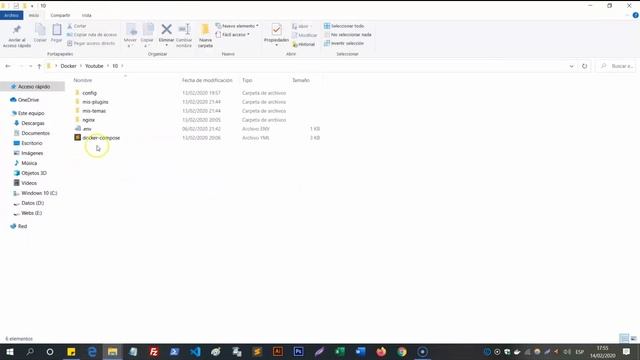
Task: Click the Modificar ribbon option
Action: pyautogui.click(x=304, y=35)
